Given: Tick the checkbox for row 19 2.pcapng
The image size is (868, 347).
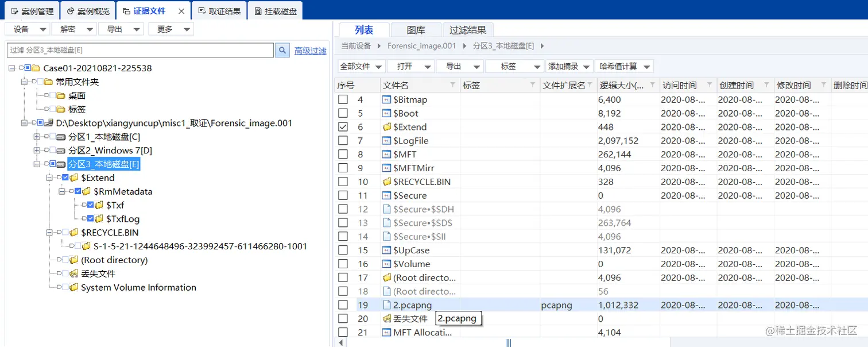Looking at the screenshot, I should [x=343, y=305].
